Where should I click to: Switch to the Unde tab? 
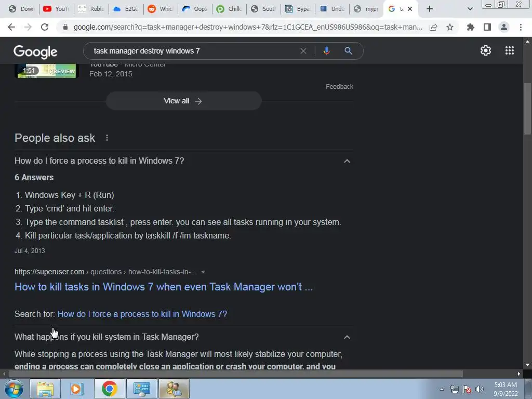pos(332,9)
